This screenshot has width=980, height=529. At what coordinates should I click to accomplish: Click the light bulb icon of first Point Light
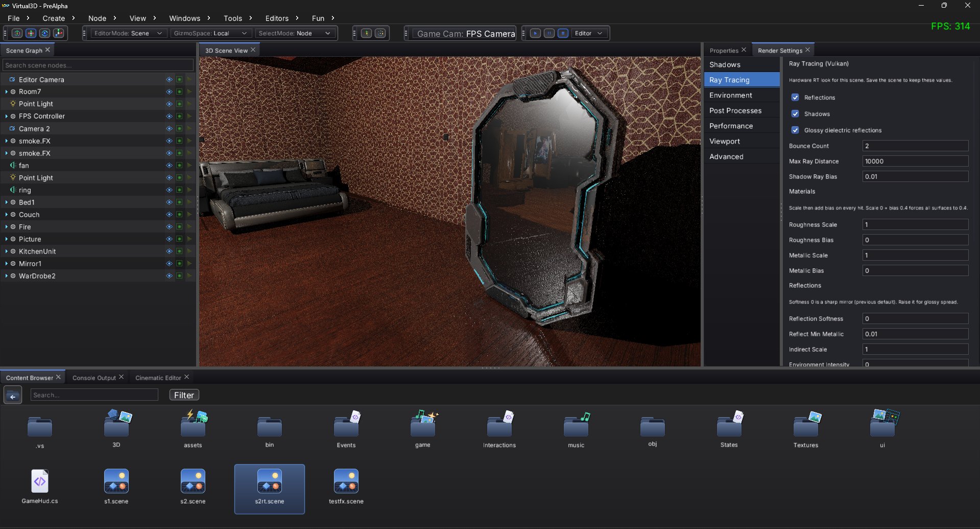coord(13,104)
